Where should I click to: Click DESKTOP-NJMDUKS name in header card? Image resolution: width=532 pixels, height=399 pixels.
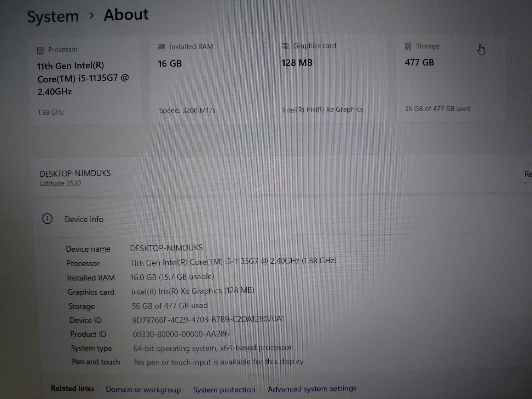pyautogui.click(x=75, y=173)
